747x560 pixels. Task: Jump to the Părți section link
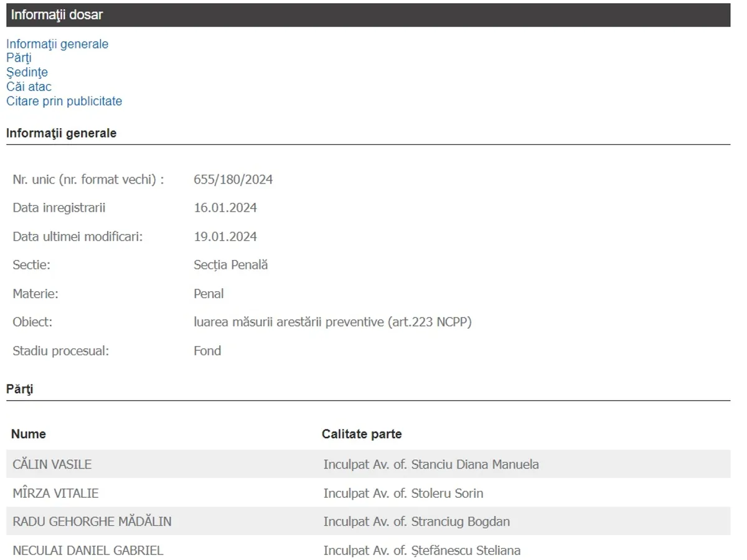coord(19,58)
